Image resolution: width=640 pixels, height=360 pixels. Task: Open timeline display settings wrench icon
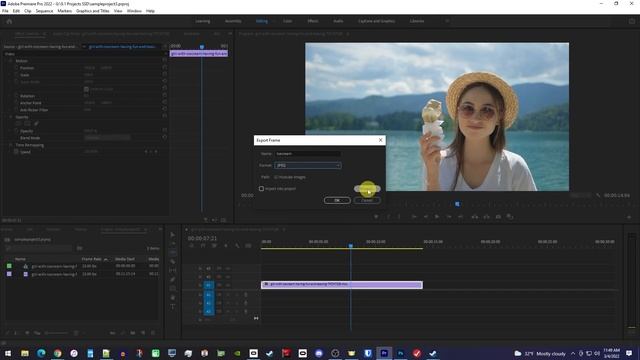tap(237, 246)
